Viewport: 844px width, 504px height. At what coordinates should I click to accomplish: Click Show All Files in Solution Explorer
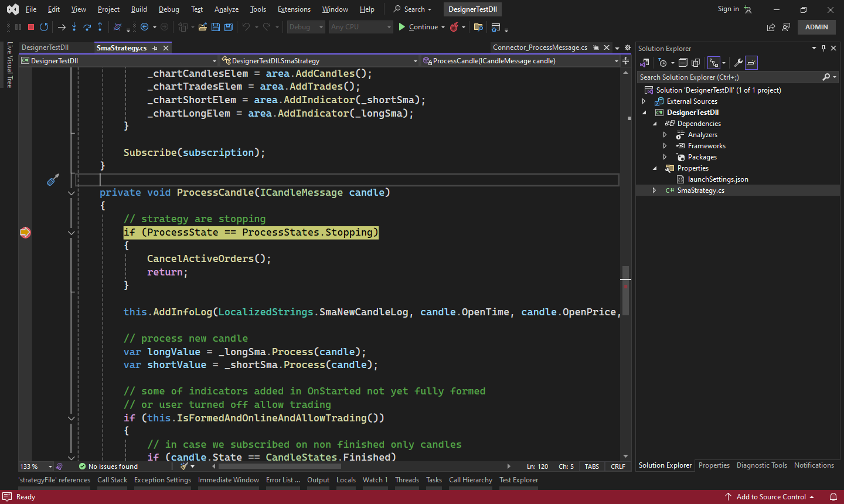(x=696, y=63)
